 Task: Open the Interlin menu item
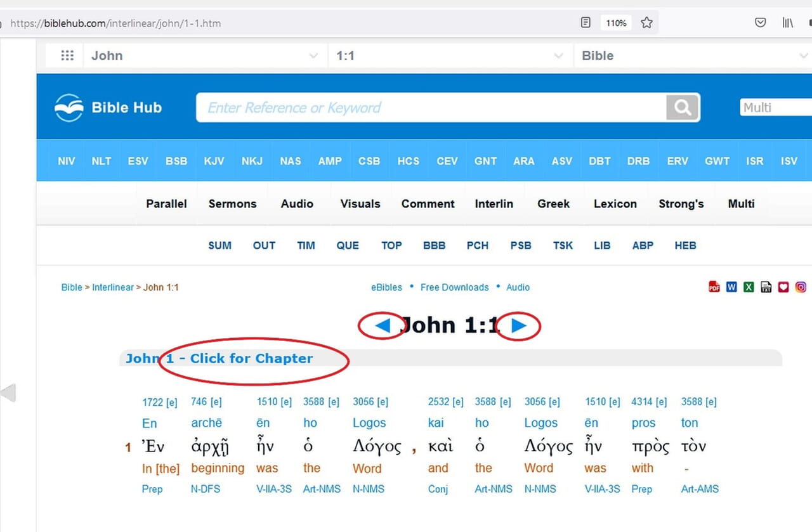[x=494, y=204]
